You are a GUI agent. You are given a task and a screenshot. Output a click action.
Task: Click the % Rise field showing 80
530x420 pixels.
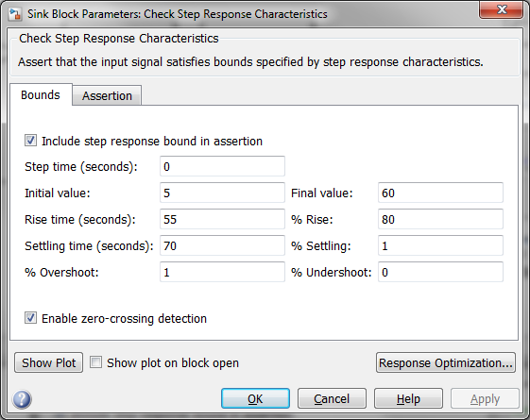(x=441, y=219)
